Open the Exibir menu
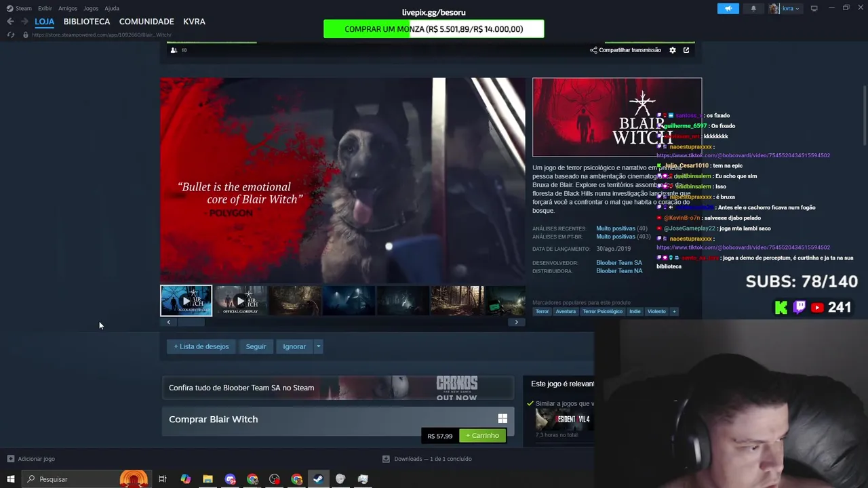Screen dimensions: 868x488 tap(45, 8)
